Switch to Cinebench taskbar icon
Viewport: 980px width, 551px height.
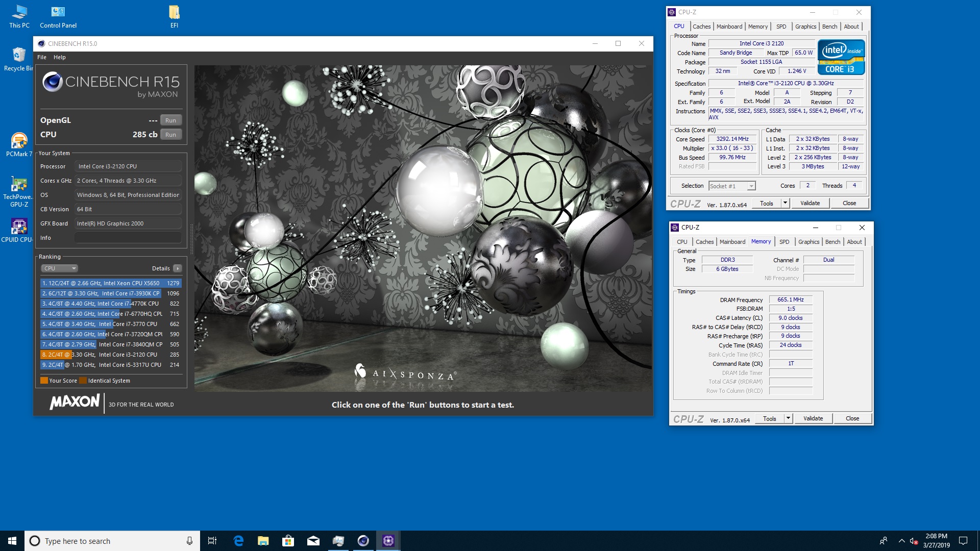tap(363, 541)
